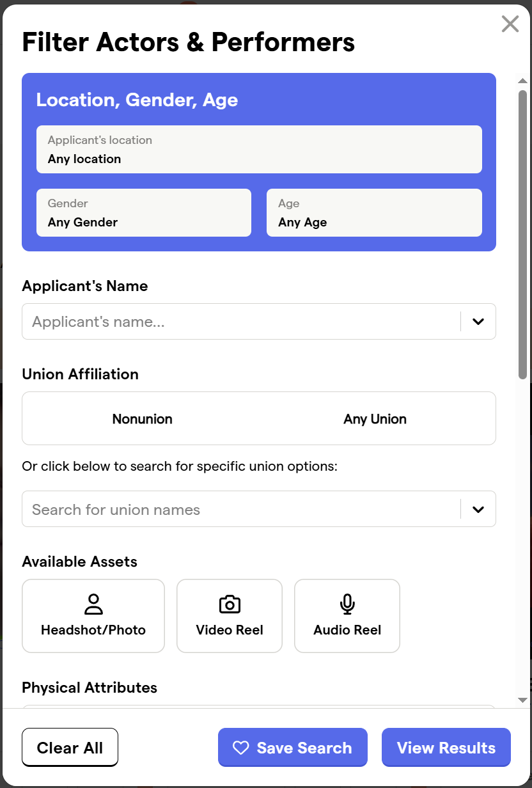
Task: Click the microphone icon for Audio Reel
Action: [347, 604]
